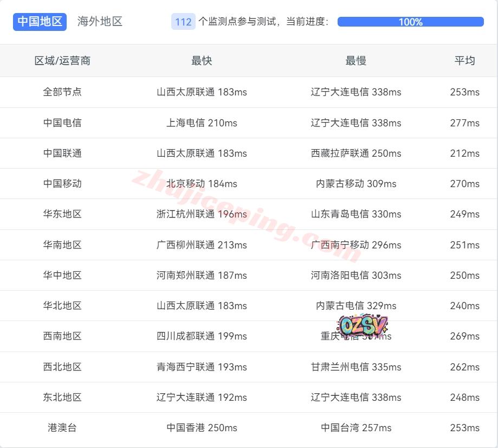Sort by the 最快 column header
The image size is (498, 448).
(x=202, y=61)
